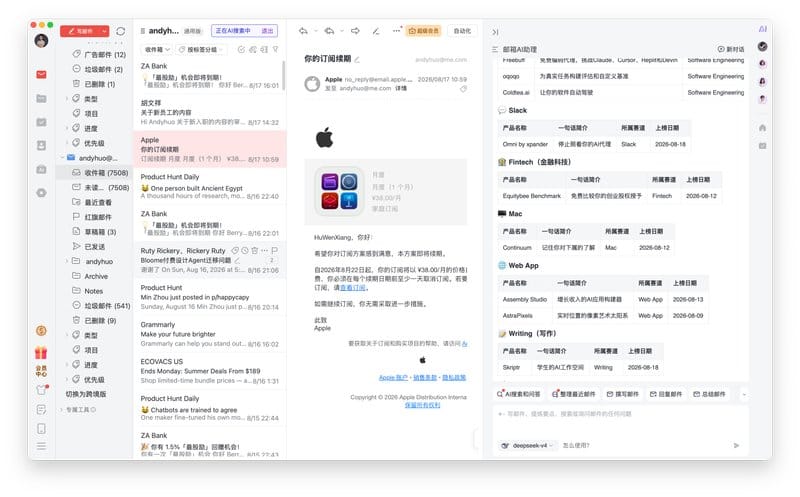The width and height of the screenshot is (800, 497).
Task: Expand the andyhuo subfolder
Action: pyautogui.click(x=67, y=261)
